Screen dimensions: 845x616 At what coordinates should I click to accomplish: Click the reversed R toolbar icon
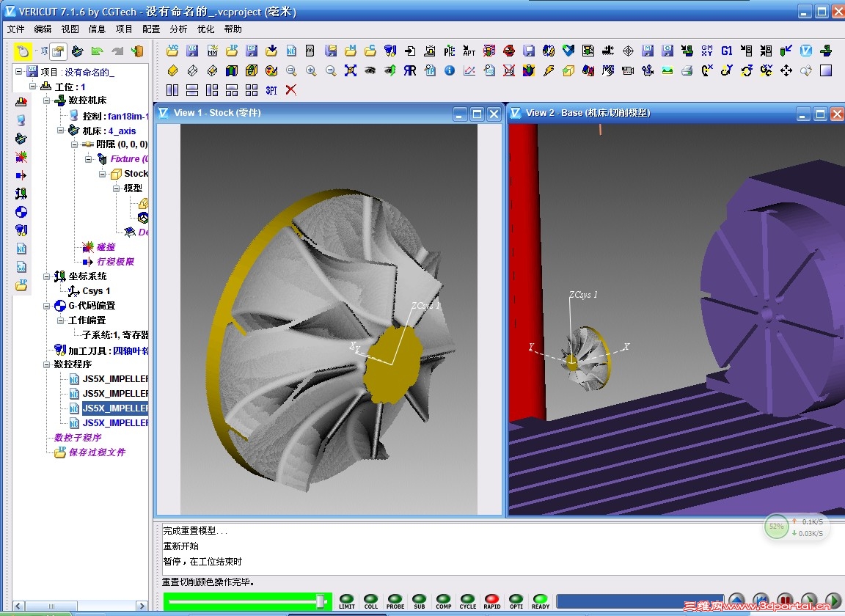point(410,70)
